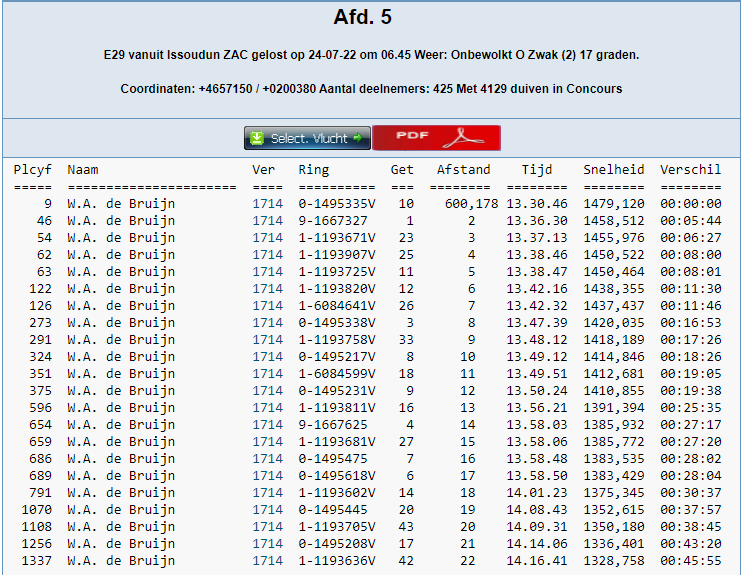Click the Afstand column header
The image size is (741, 575).
click(x=464, y=170)
